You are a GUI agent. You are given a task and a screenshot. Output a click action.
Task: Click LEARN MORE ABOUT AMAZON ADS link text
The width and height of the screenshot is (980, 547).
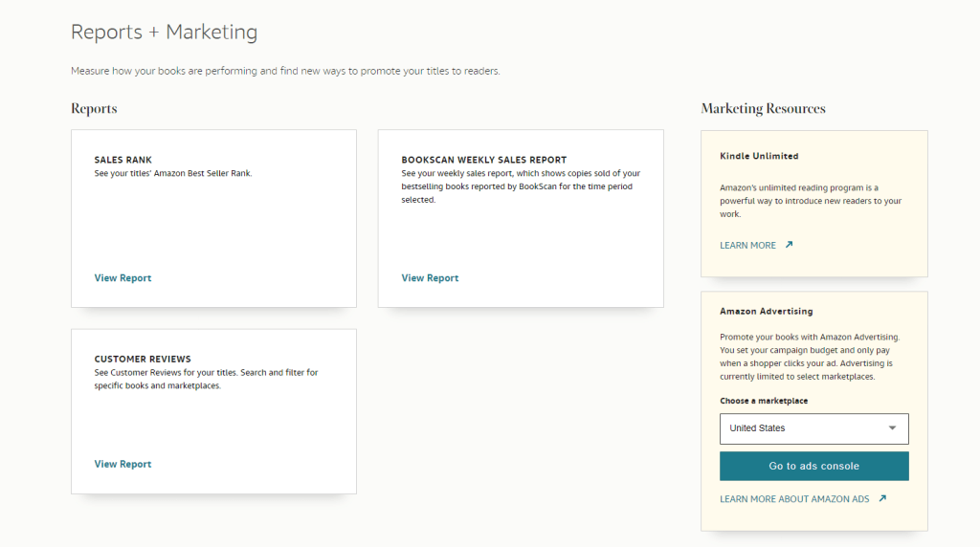pyautogui.click(x=794, y=499)
